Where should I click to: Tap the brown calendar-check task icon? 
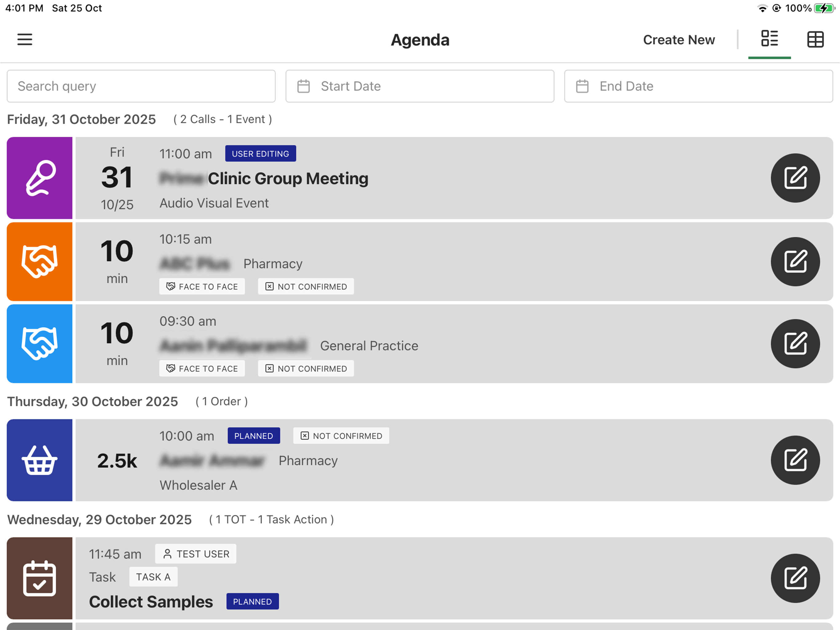(x=39, y=578)
